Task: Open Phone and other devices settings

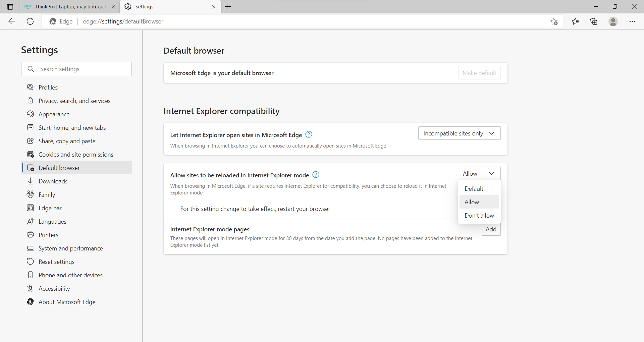Action: click(x=76, y=275)
